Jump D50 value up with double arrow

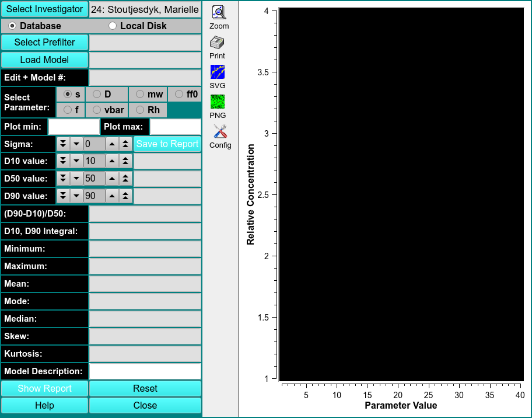tap(125, 179)
